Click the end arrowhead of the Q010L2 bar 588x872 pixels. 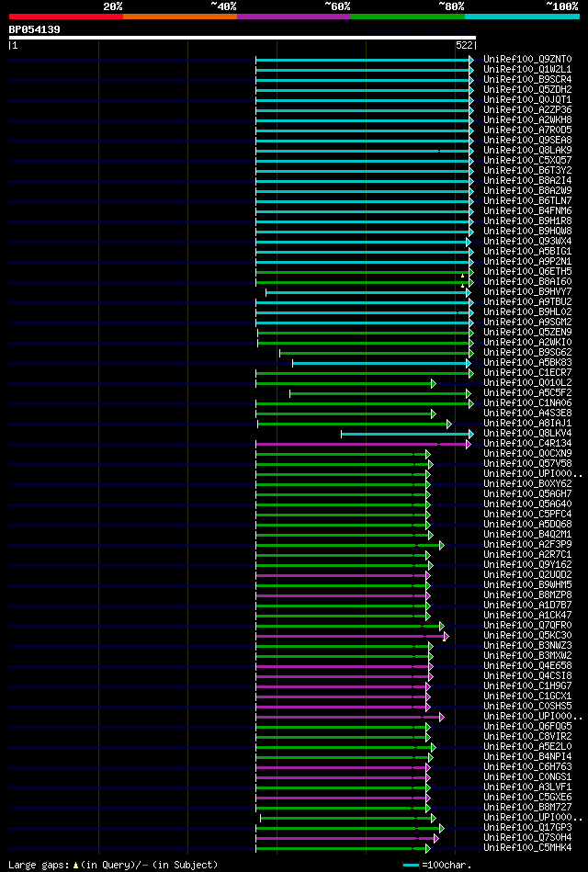[434, 383]
